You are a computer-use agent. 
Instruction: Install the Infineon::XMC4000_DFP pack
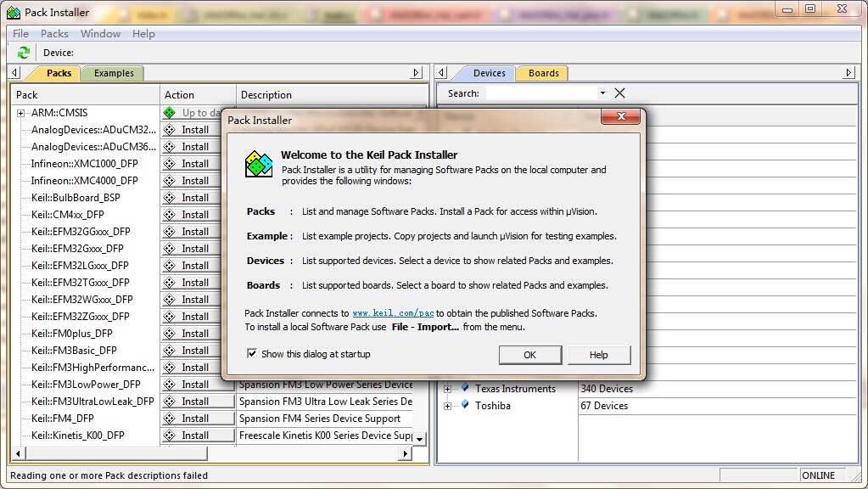pyautogui.click(x=191, y=181)
